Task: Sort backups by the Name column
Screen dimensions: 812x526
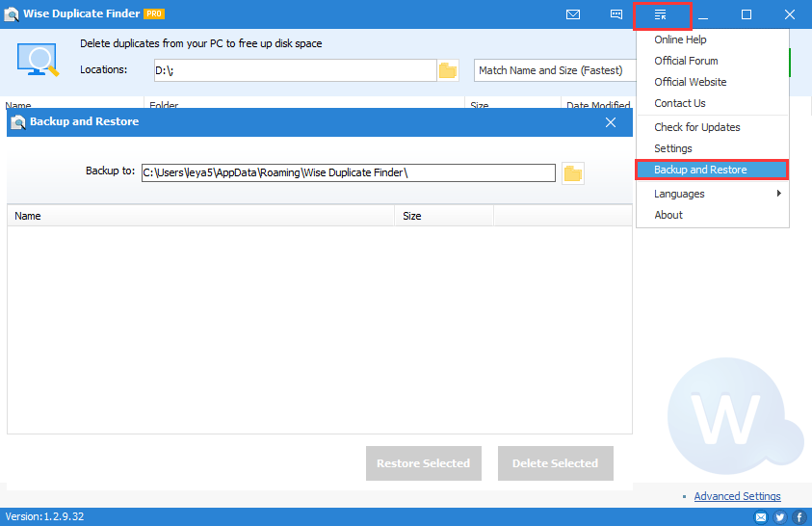Action: [x=201, y=216]
